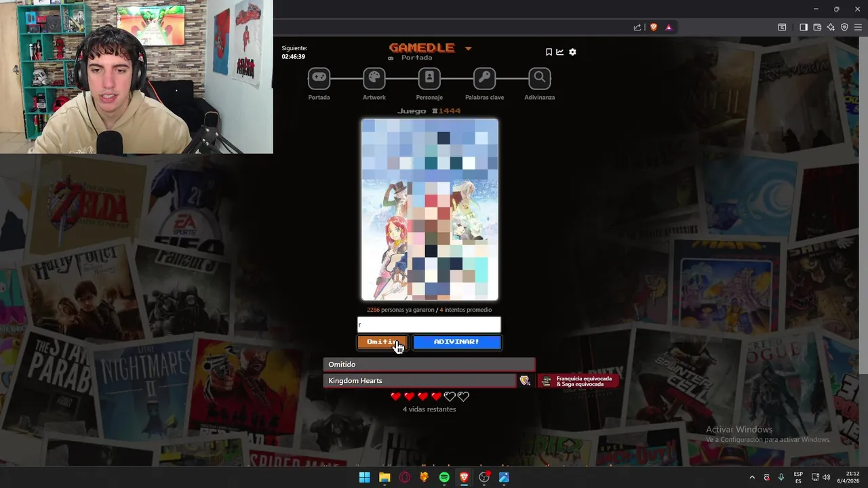This screenshot has width=868, height=488.
Task: Open the Photos app taskbar icon
Action: (x=504, y=477)
